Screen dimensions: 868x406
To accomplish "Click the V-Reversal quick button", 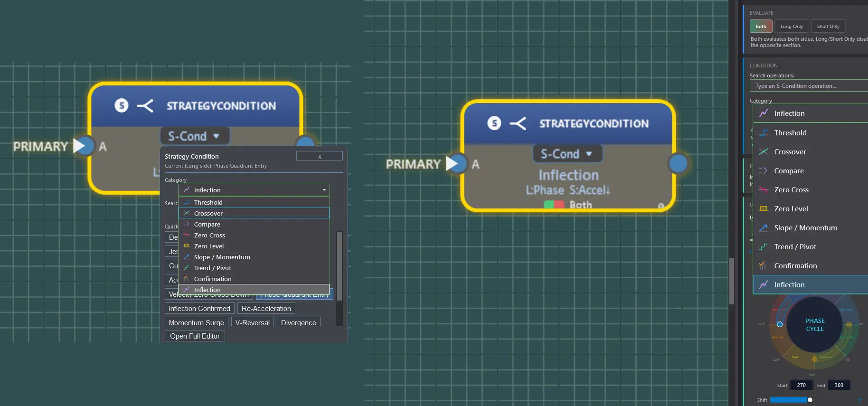I will [x=253, y=322].
